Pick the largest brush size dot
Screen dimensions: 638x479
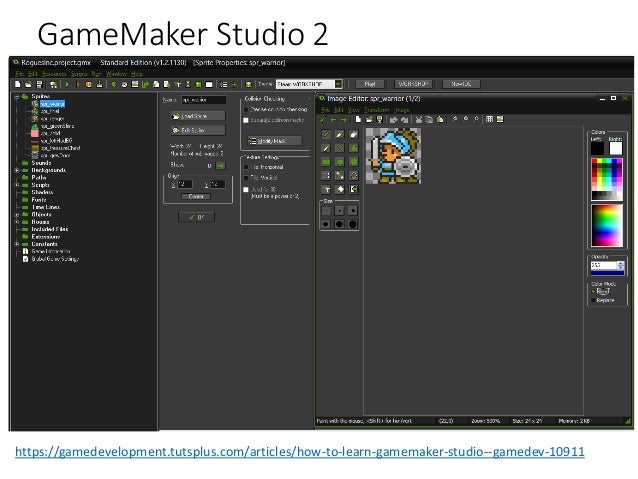coord(353,224)
